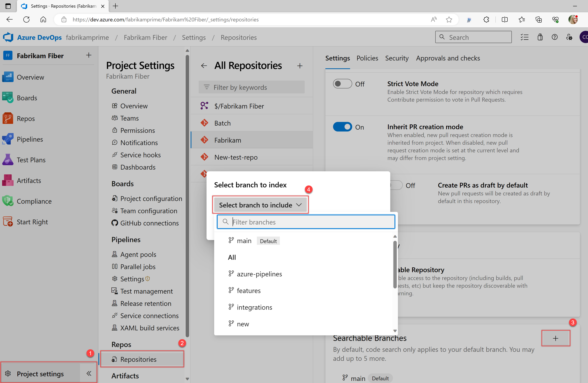The width and height of the screenshot is (588, 383).
Task: Toggle Create PRs as draft default off
Action: (x=395, y=185)
